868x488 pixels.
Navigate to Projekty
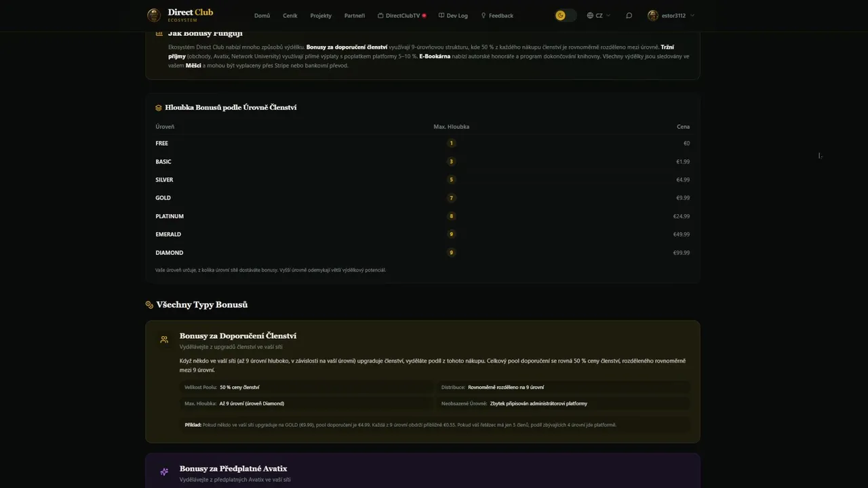pyautogui.click(x=321, y=16)
